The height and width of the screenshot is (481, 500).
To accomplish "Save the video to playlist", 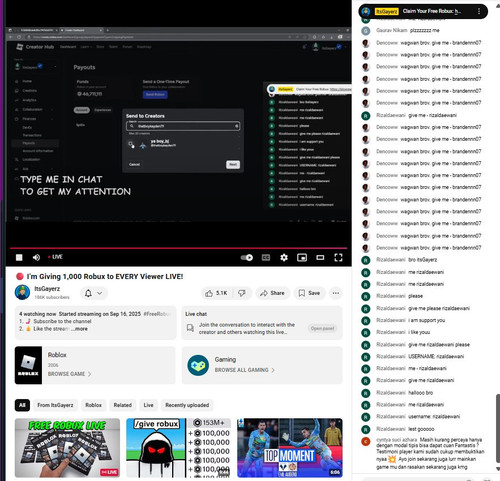I will pos(309,293).
